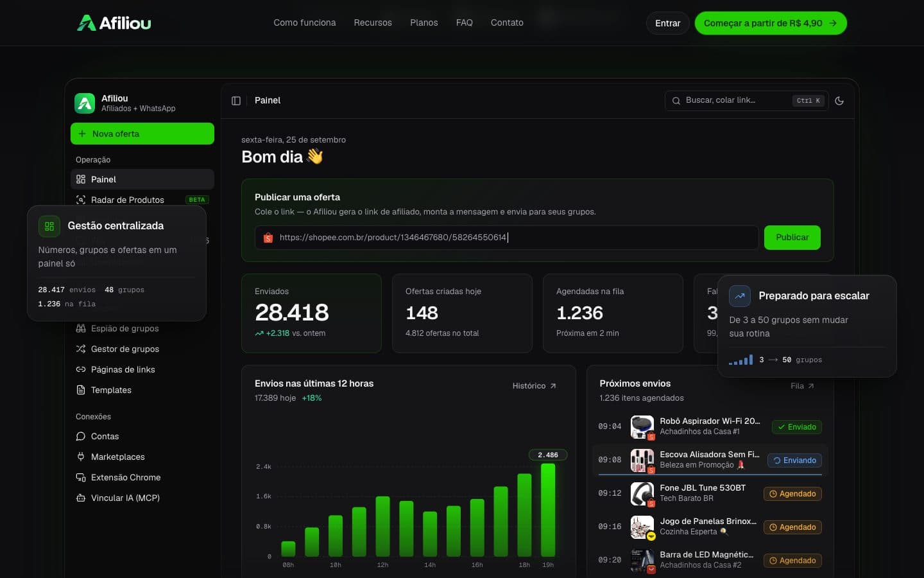Click the green Publicar button

792,238
